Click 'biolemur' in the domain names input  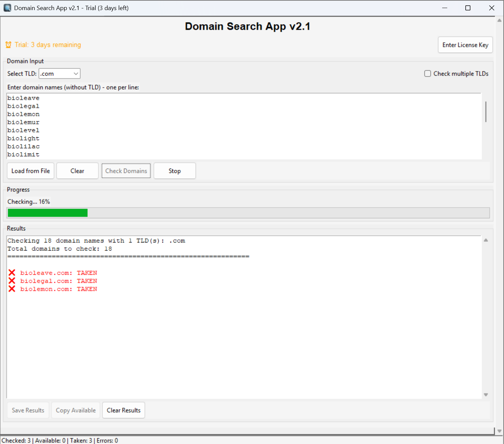(x=24, y=122)
